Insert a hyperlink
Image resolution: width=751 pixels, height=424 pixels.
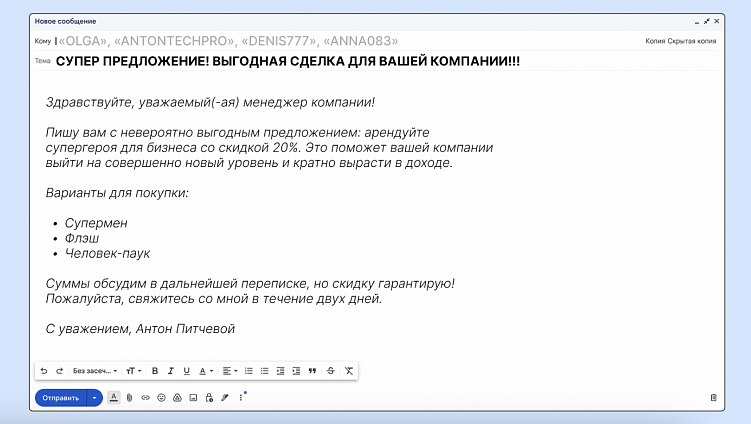pos(145,398)
